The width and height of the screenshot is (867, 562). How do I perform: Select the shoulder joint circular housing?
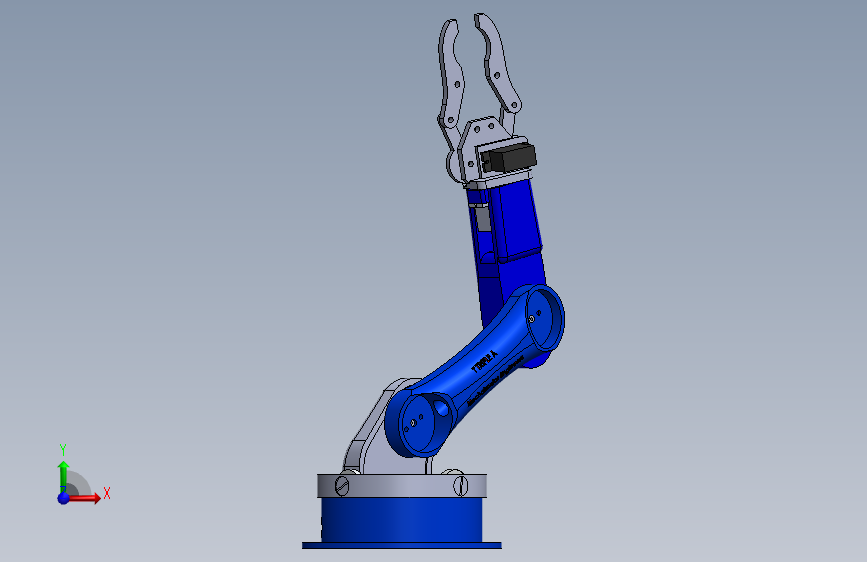click(419, 425)
